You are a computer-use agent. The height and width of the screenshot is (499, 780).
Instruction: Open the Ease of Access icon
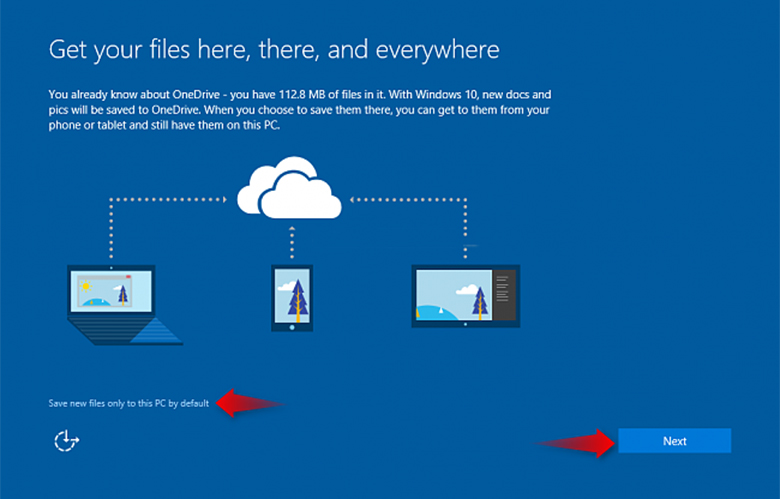point(66,441)
